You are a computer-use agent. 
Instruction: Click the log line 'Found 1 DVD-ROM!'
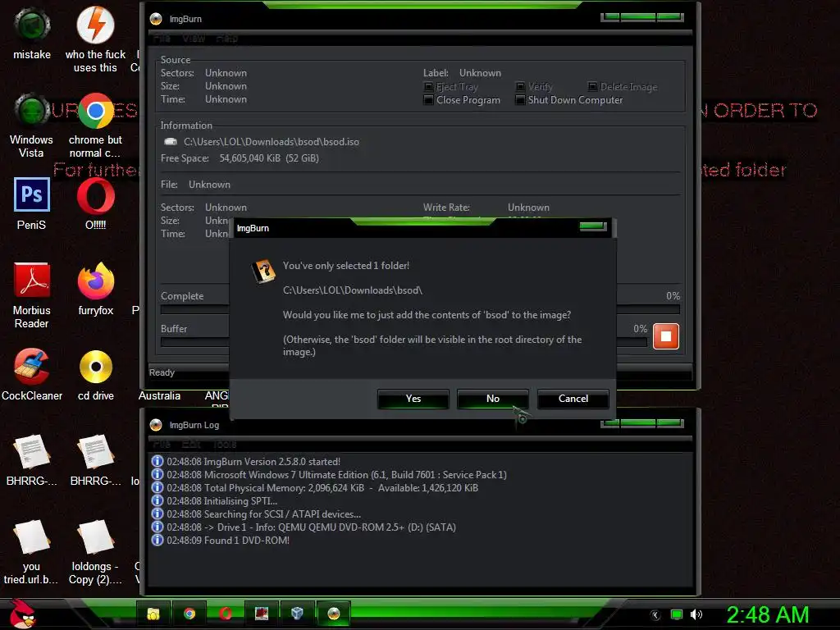tap(228, 541)
